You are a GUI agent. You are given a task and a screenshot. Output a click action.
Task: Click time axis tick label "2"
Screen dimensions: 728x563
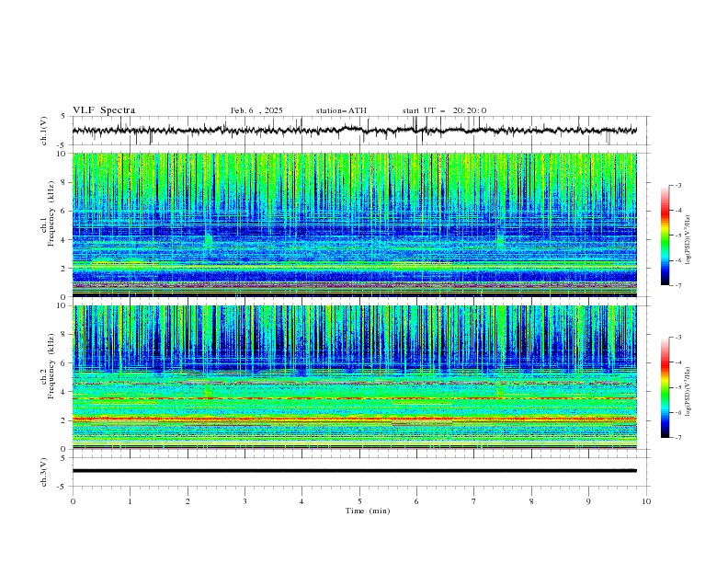[x=188, y=501]
